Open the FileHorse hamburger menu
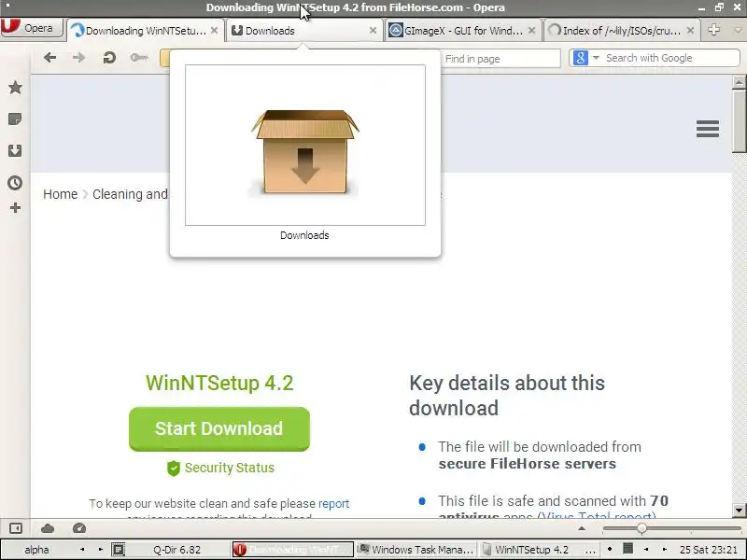The image size is (747, 560). click(x=708, y=129)
